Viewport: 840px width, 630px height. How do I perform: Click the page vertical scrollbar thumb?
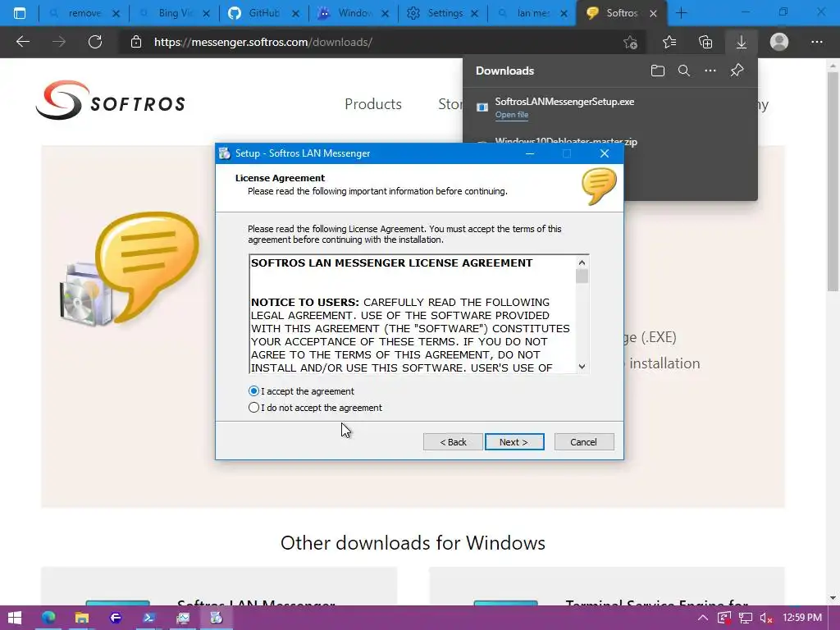pos(833,181)
